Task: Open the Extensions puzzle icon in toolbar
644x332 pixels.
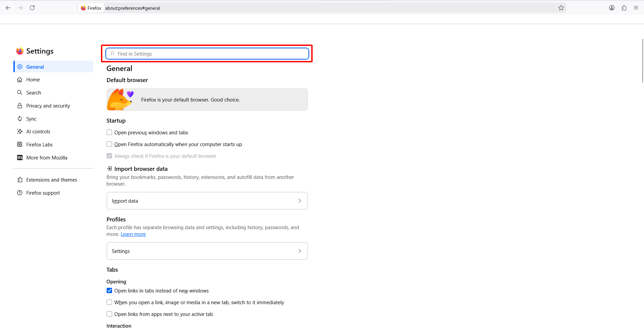Action: 624,8
